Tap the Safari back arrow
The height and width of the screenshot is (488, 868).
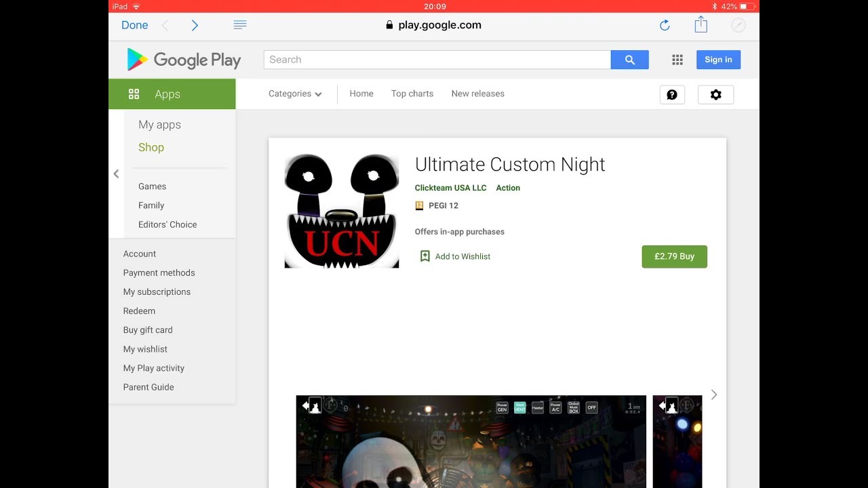165,25
